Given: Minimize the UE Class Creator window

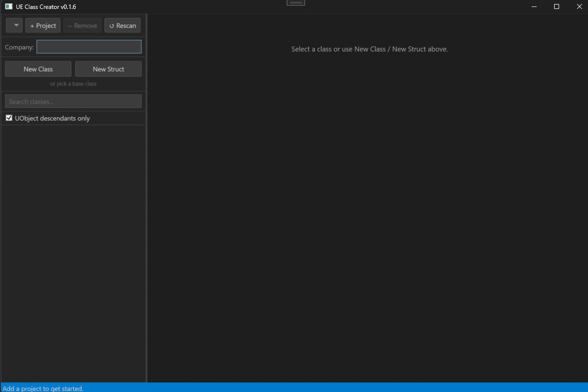Looking at the screenshot, I should [x=534, y=7].
